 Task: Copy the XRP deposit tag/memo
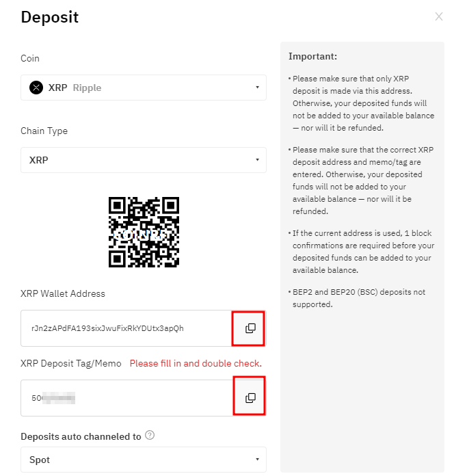[250, 398]
